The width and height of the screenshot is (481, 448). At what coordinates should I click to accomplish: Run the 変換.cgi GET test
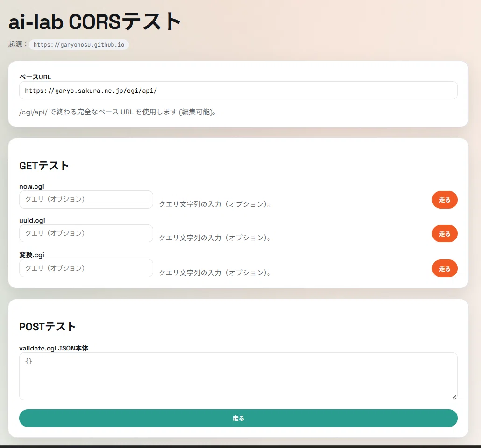click(445, 269)
